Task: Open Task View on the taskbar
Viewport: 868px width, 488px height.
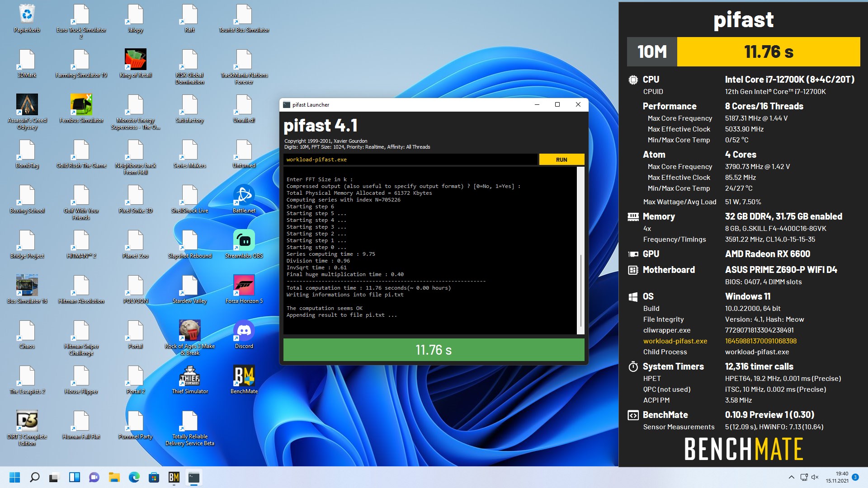Action: pyautogui.click(x=54, y=477)
